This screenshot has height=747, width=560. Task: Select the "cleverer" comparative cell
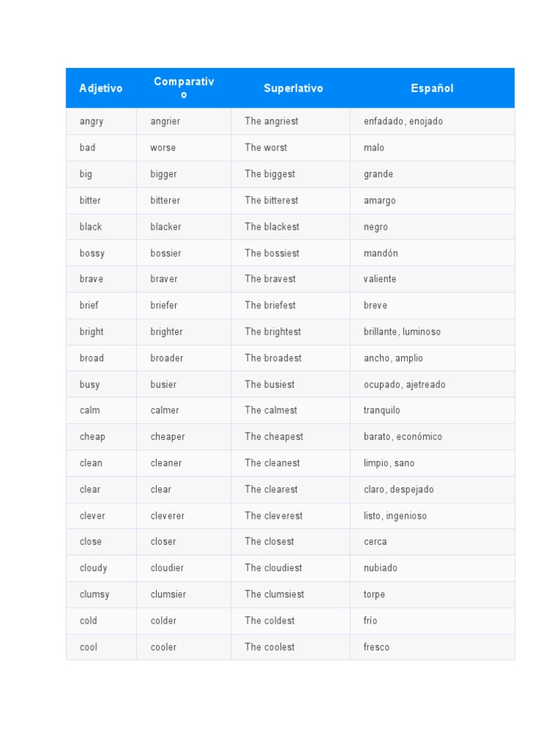167,516
